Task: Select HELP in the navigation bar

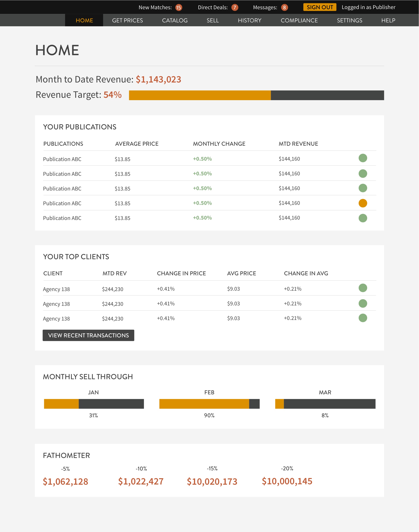Action: 388,20
